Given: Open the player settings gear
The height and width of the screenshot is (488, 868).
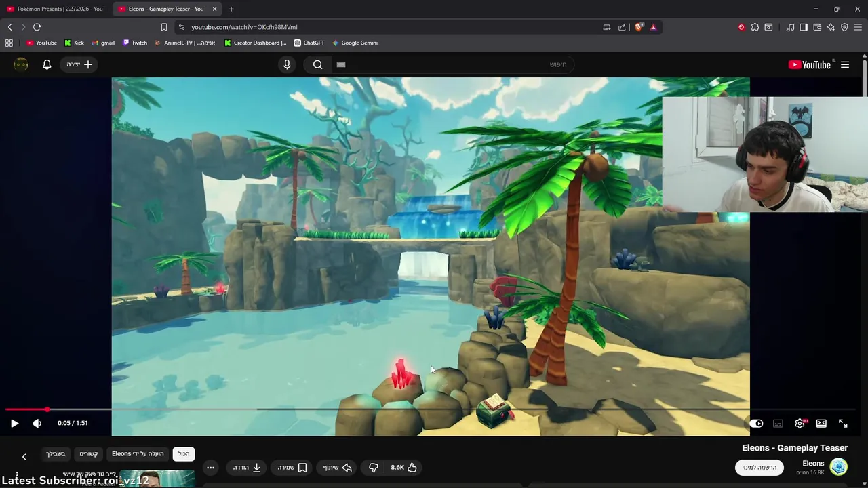Looking at the screenshot, I should tap(800, 424).
